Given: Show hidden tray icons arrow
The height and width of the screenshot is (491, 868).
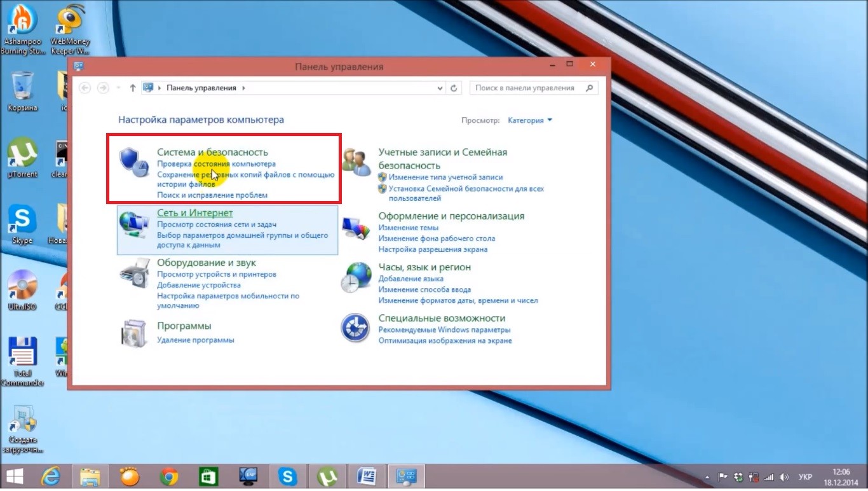Looking at the screenshot, I should [x=708, y=476].
